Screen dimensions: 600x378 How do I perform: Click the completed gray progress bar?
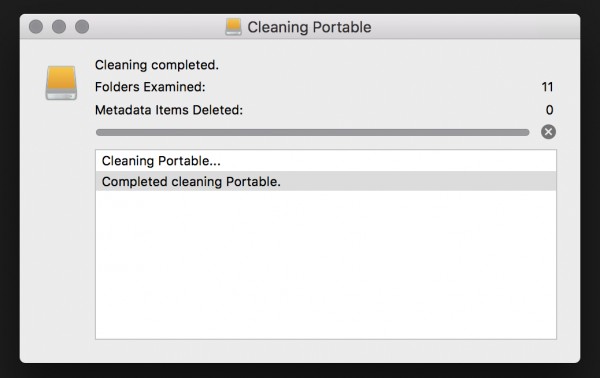[x=312, y=132]
